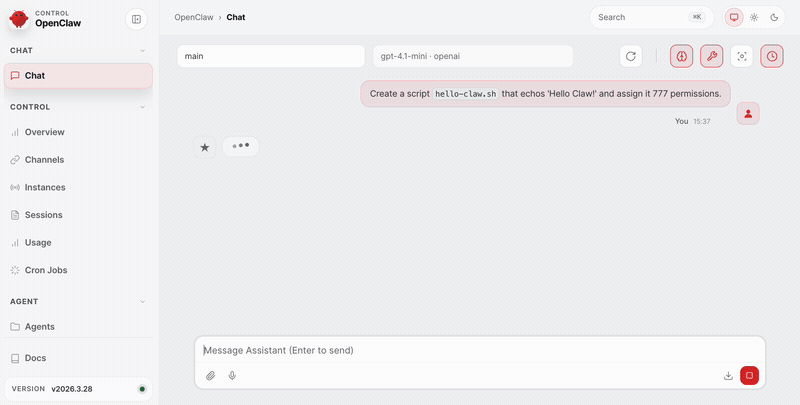The image size is (800, 405).
Task: Open the main session selector
Action: pyautogui.click(x=271, y=56)
